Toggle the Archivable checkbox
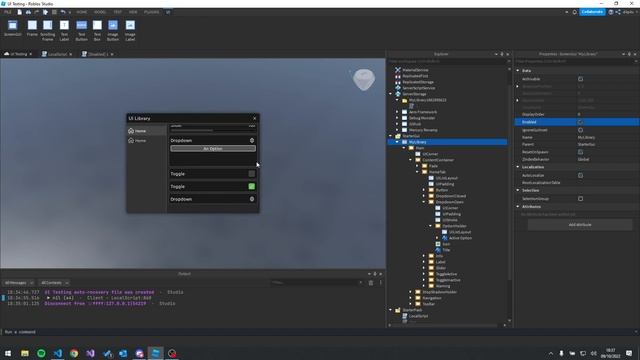Image resolution: width=640 pixels, height=360 pixels. [x=580, y=79]
